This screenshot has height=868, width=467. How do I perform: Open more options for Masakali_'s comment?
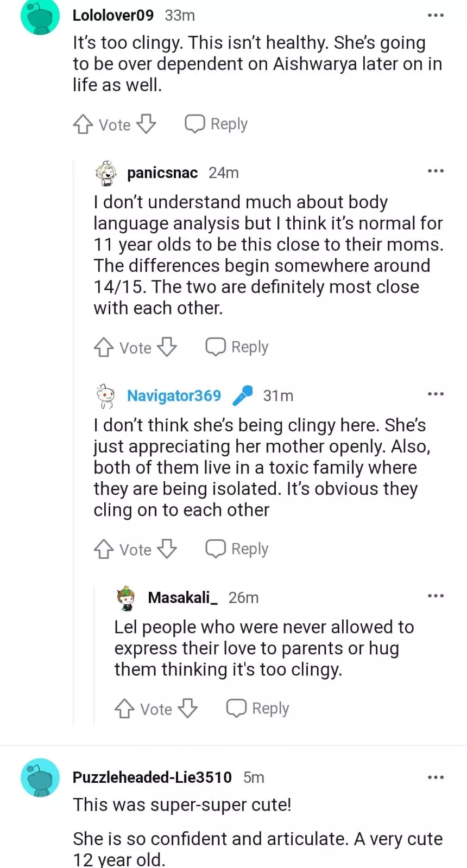click(x=436, y=596)
